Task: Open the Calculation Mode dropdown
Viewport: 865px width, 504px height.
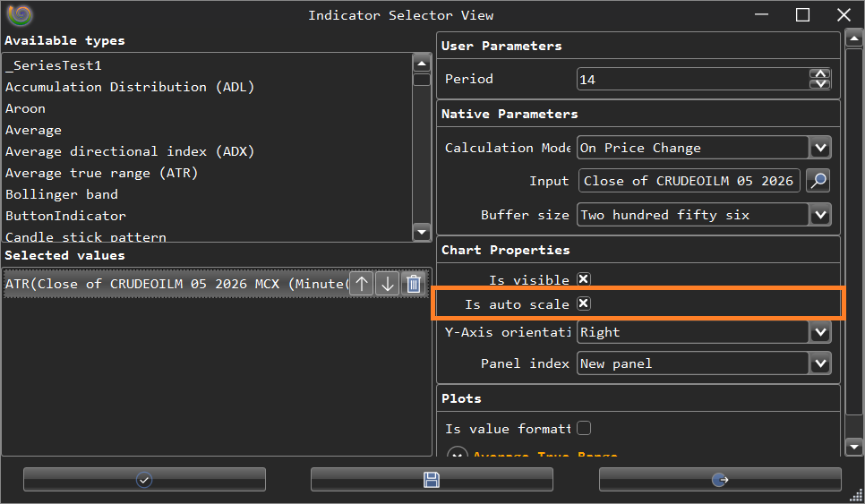Action: pyautogui.click(x=819, y=148)
